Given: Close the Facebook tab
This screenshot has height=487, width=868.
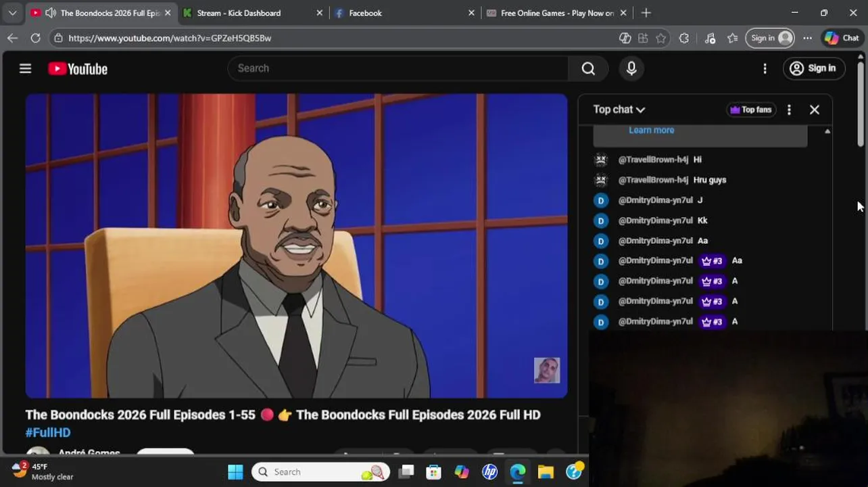Looking at the screenshot, I should 471,13.
